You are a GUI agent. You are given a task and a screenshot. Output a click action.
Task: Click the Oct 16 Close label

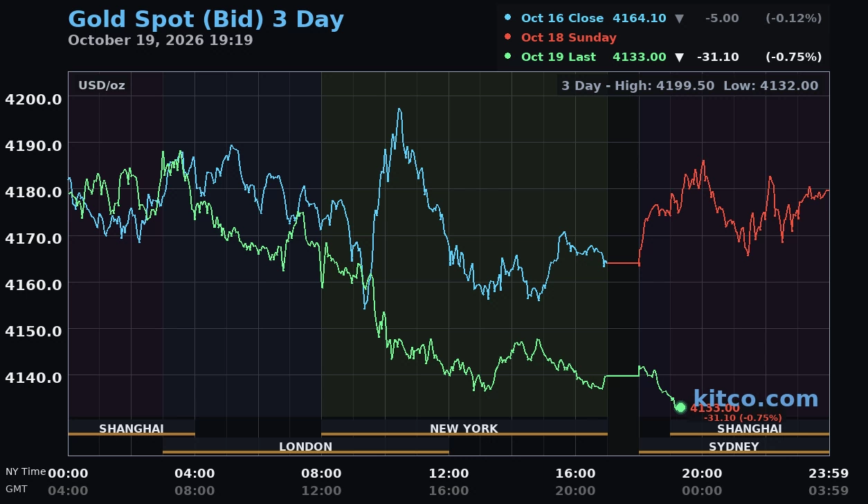pos(563,18)
